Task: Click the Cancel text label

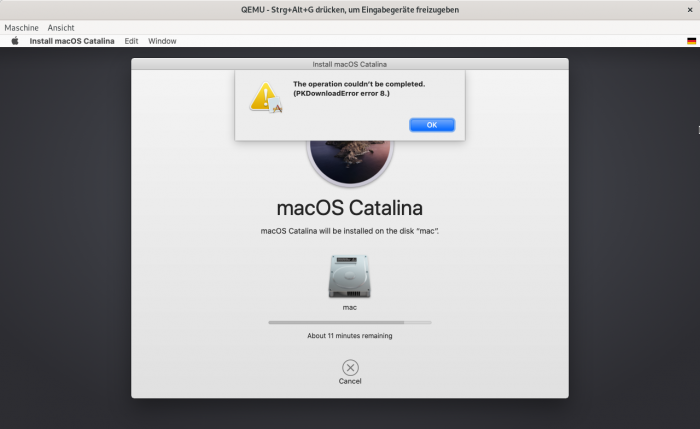Action: (350, 381)
